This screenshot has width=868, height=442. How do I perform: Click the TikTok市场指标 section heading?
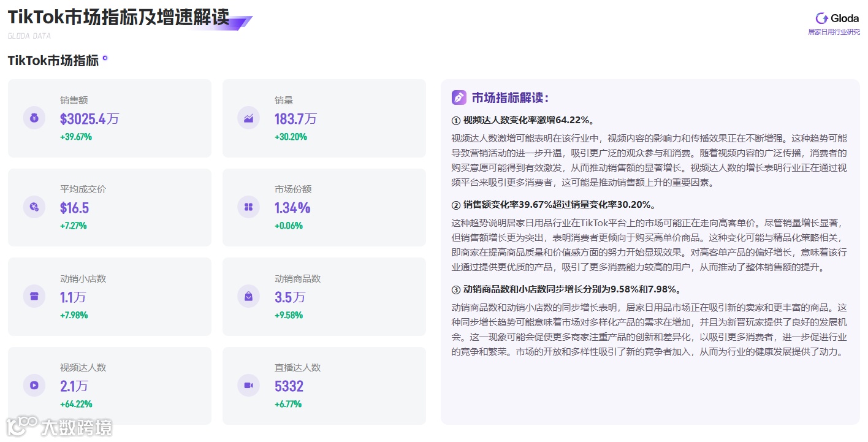tap(53, 60)
